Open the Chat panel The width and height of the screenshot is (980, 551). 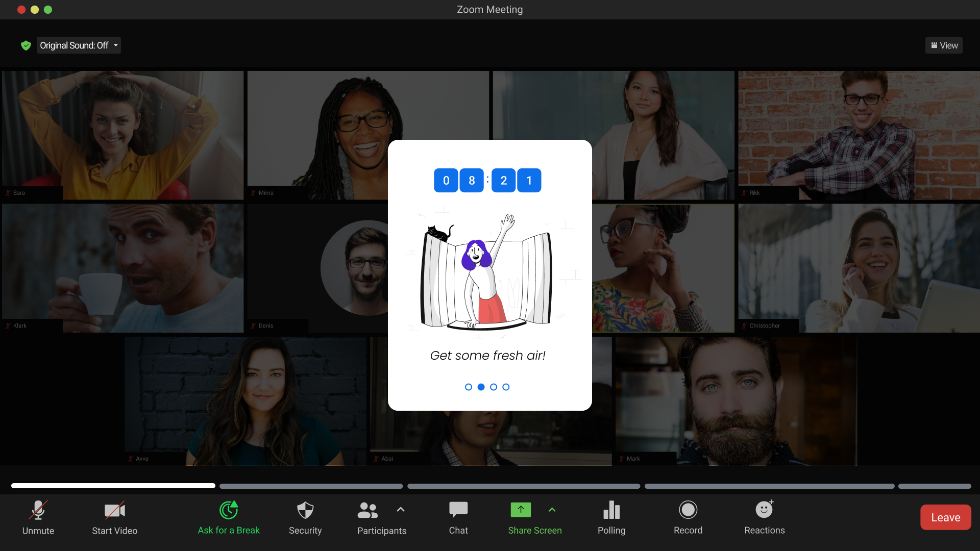click(x=458, y=510)
